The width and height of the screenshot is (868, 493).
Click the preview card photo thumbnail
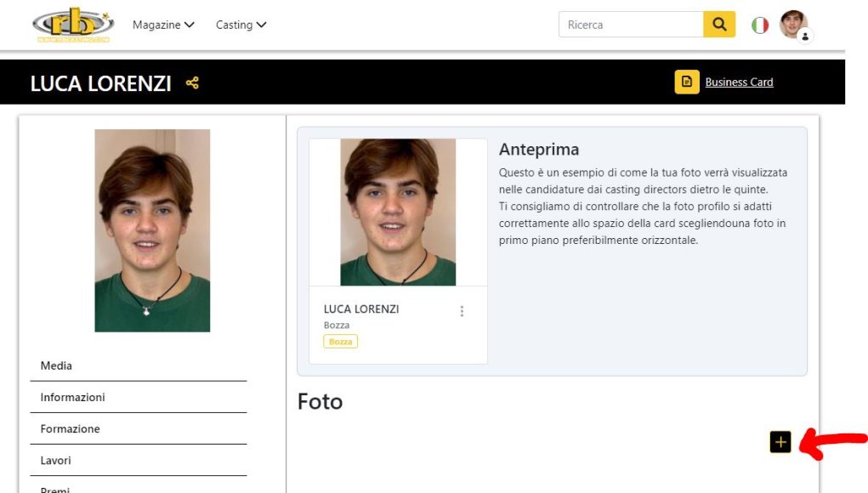click(398, 212)
